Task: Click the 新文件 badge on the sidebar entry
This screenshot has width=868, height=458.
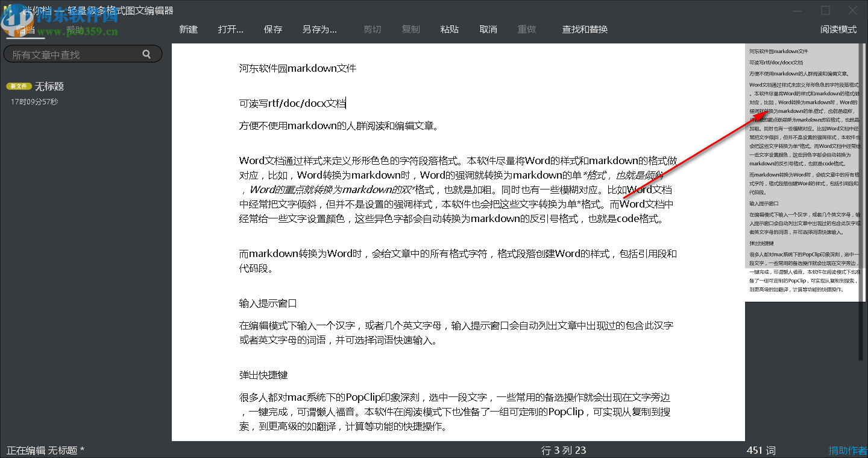Action: 19,86
